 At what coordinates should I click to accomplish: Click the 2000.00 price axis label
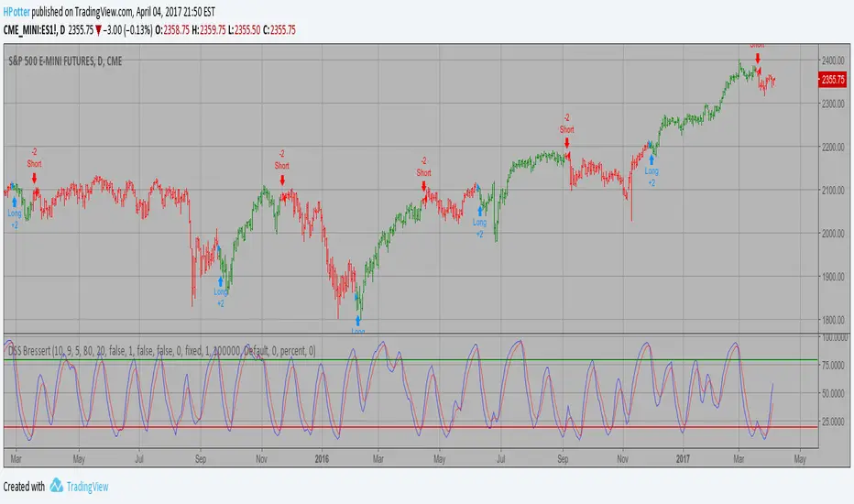(833, 233)
